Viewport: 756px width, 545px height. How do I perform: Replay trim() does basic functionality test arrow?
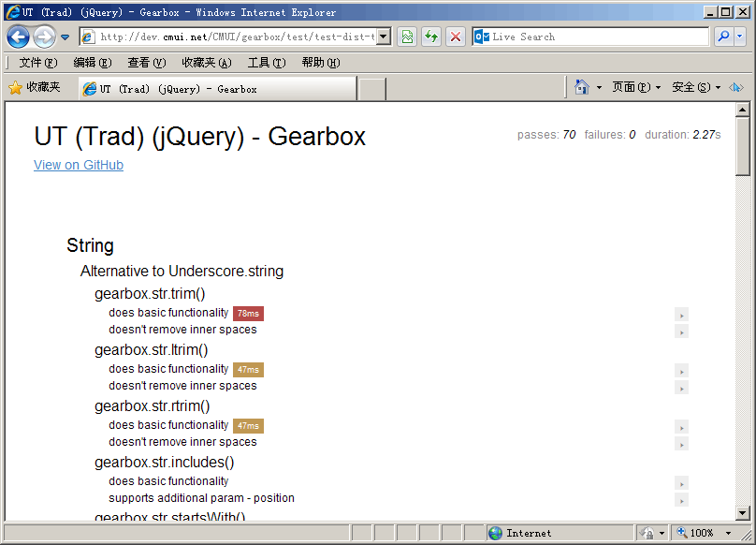point(681,316)
